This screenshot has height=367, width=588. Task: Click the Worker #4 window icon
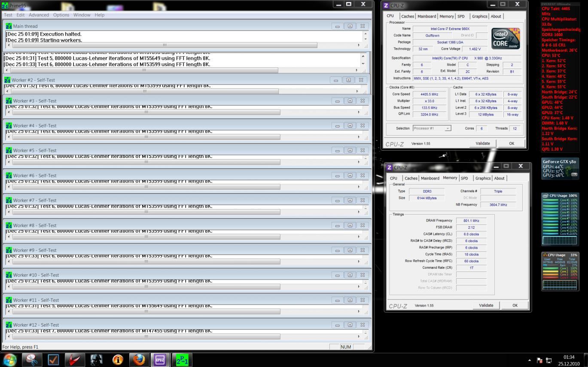point(9,126)
